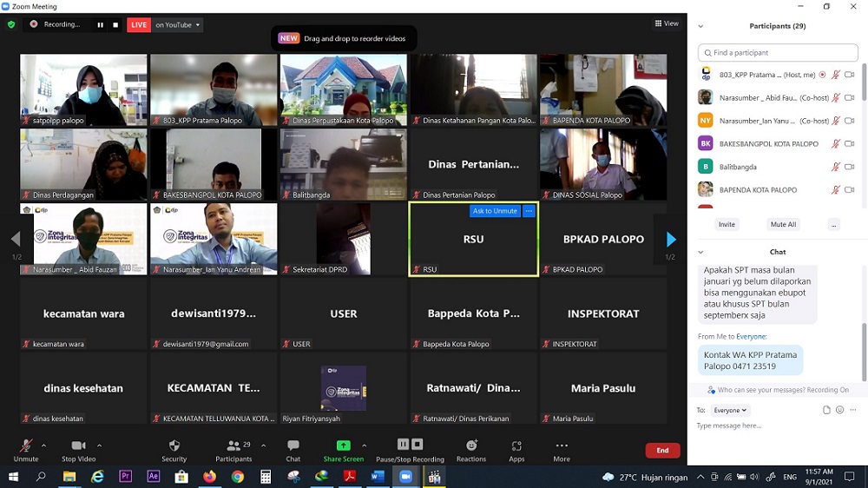Image resolution: width=868 pixels, height=488 pixels.
Task: Click the file attachment icon in chat
Action: [x=826, y=409]
